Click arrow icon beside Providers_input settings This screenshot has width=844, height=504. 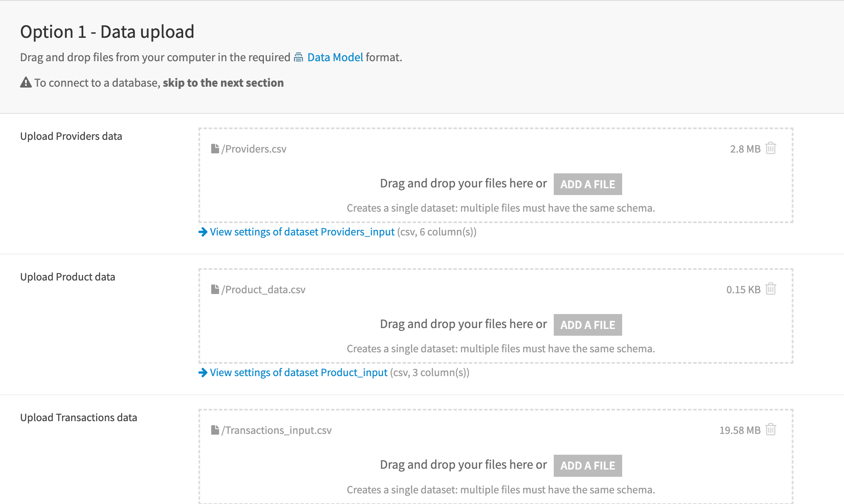[203, 232]
